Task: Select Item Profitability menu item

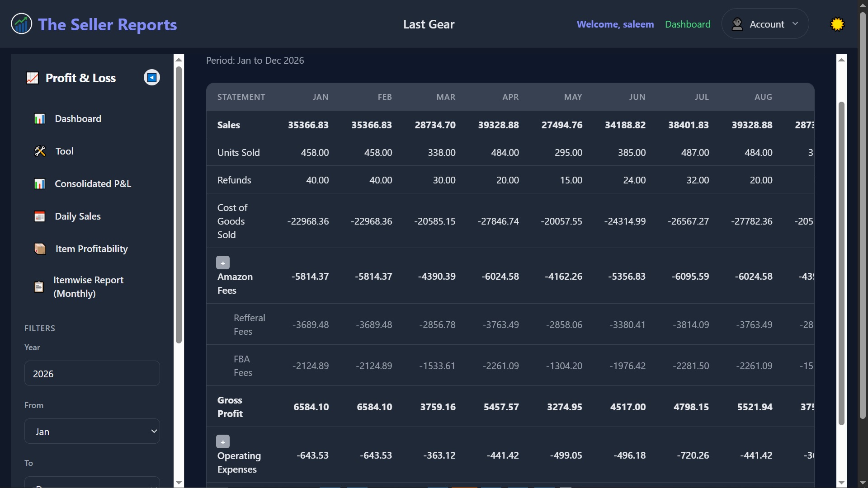Action: (92, 249)
